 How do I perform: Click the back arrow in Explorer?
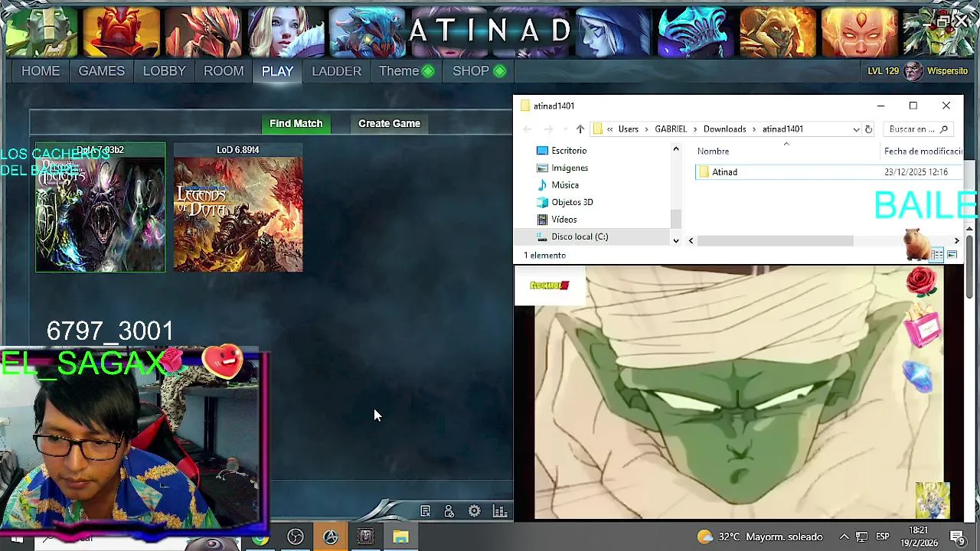pos(527,129)
